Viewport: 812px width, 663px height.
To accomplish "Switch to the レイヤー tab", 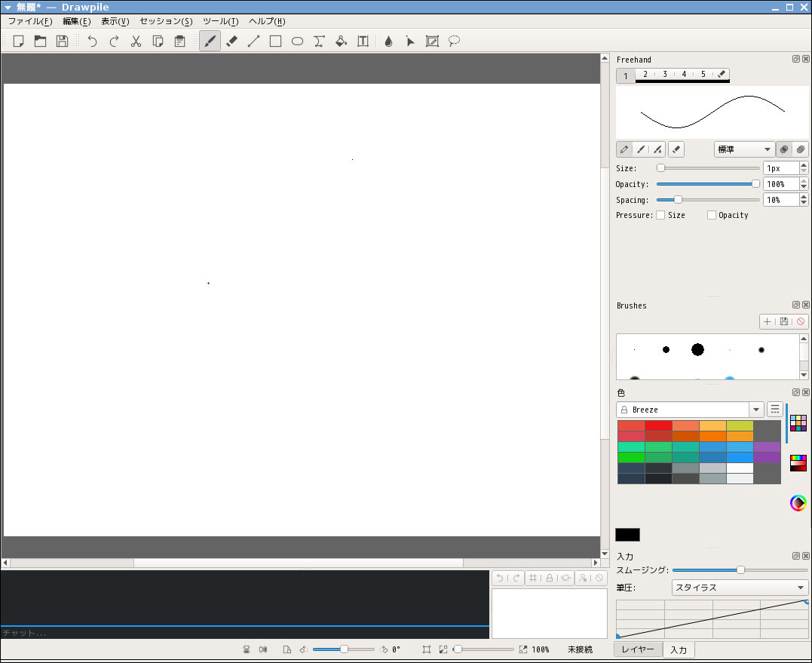I will click(x=638, y=649).
